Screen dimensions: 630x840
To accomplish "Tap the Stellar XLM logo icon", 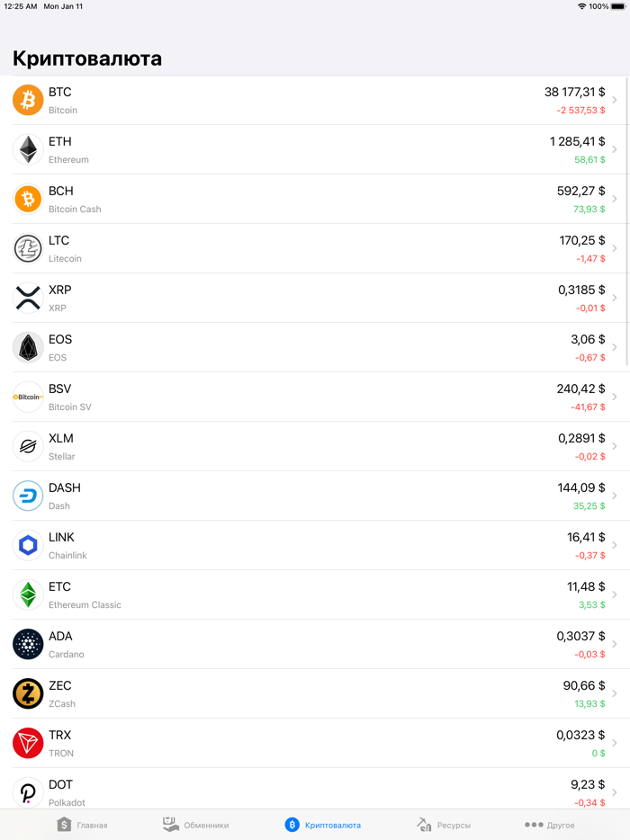I will coord(28,446).
